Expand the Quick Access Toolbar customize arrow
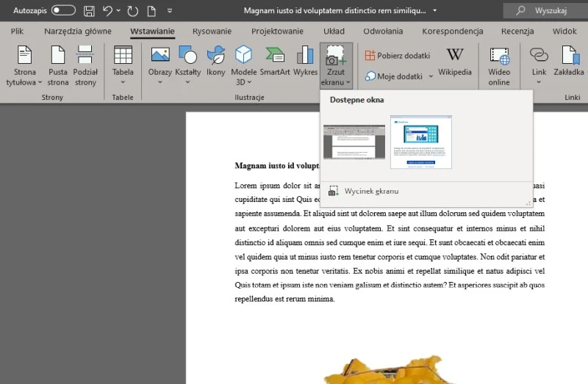588x384 pixels. point(170,11)
